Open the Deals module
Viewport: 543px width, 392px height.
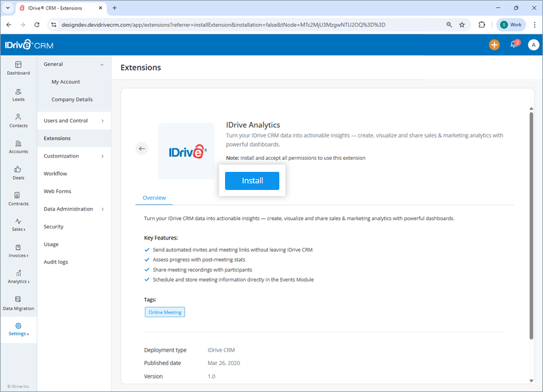[x=18, y=172]
